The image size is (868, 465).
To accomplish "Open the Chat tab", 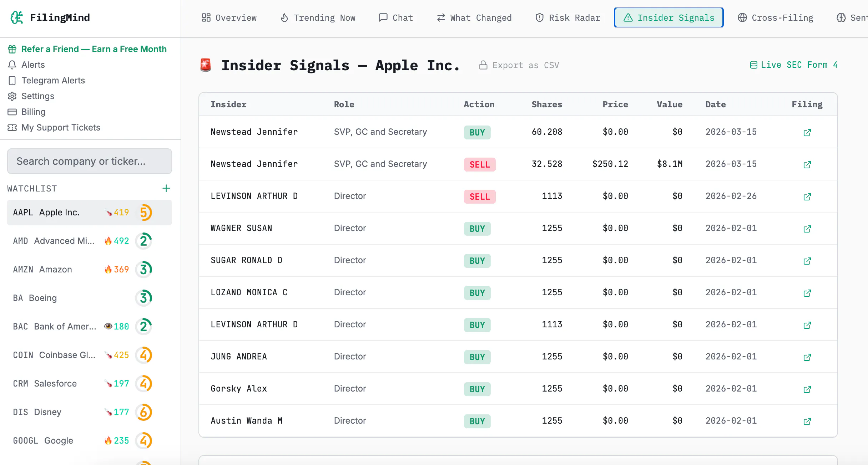I will click(396, 17).
